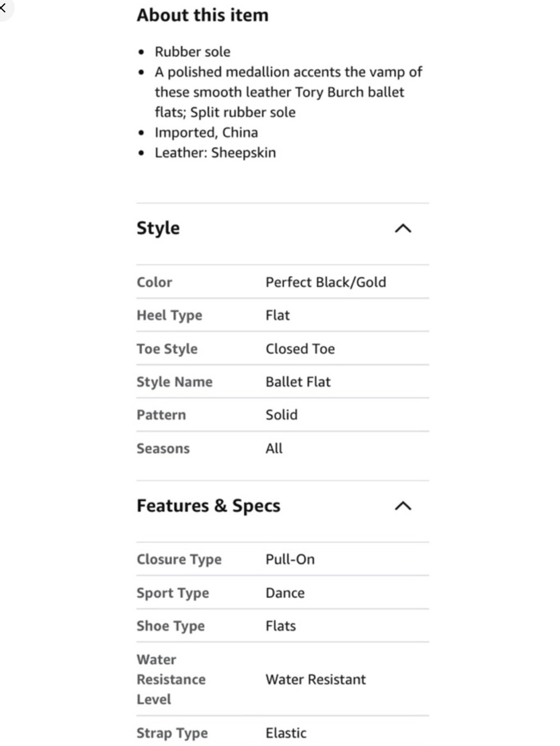Viewport: 560px width, 746px height.
Task: Select the Pattern Solid value
Action: (x=282, y=415)
